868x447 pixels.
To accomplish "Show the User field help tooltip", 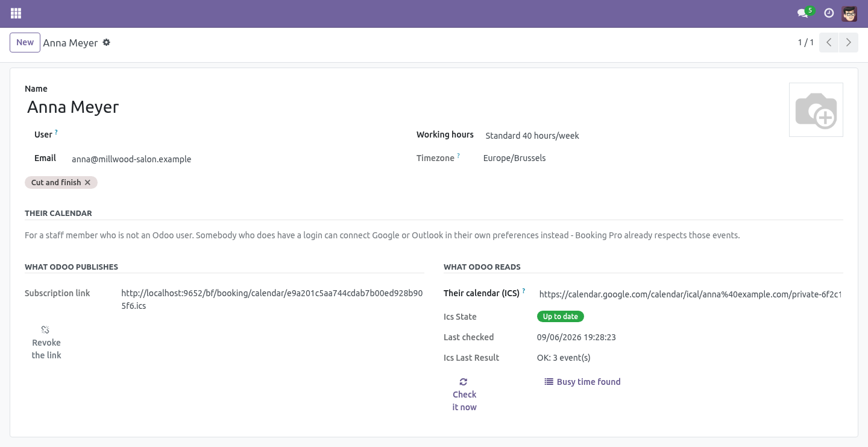I will pyautogui.click(x=57, y=132).
